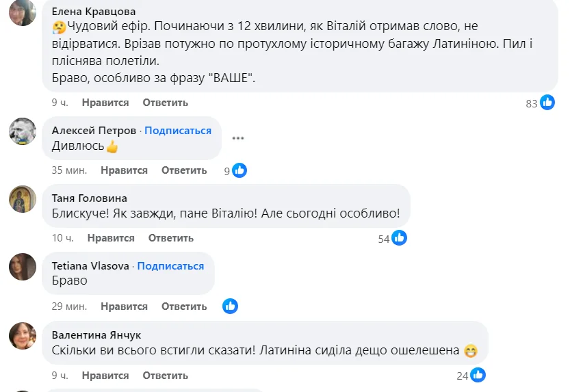The width and height of the screenshot is (570, 392).
Task: Open Tetiana Vlasova's avatar image
Action: click(x=23, y=267)
